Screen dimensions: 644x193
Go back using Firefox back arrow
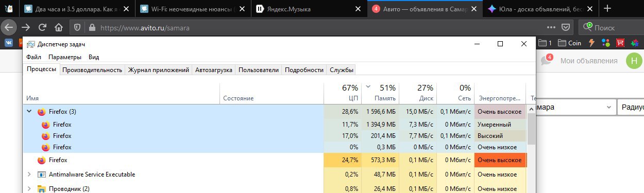pos(9,27)
